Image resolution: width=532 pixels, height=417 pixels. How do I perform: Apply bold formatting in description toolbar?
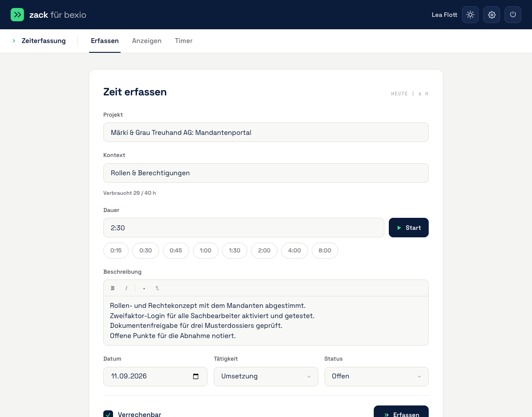(113, 288)
